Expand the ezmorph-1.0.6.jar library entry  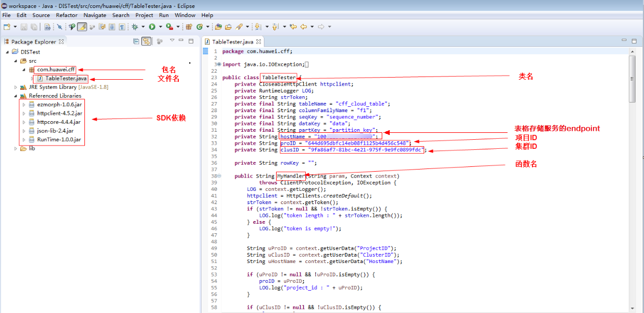24,105
